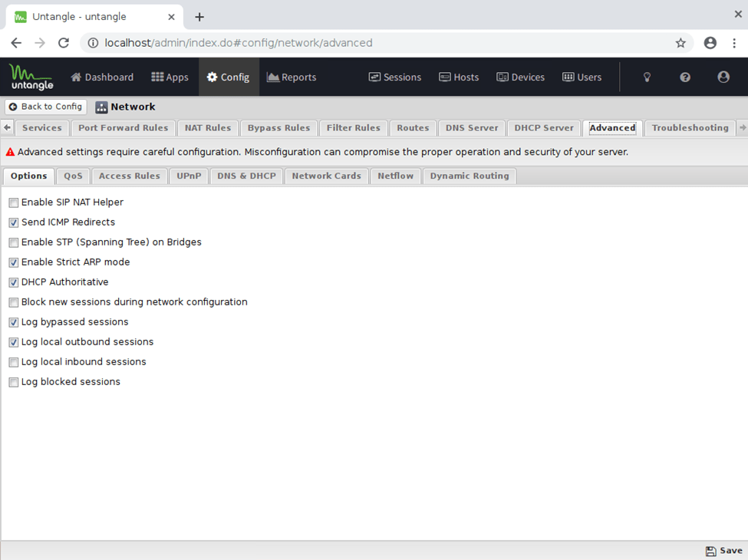
Task: Open the account user icon
Action: 723,77
